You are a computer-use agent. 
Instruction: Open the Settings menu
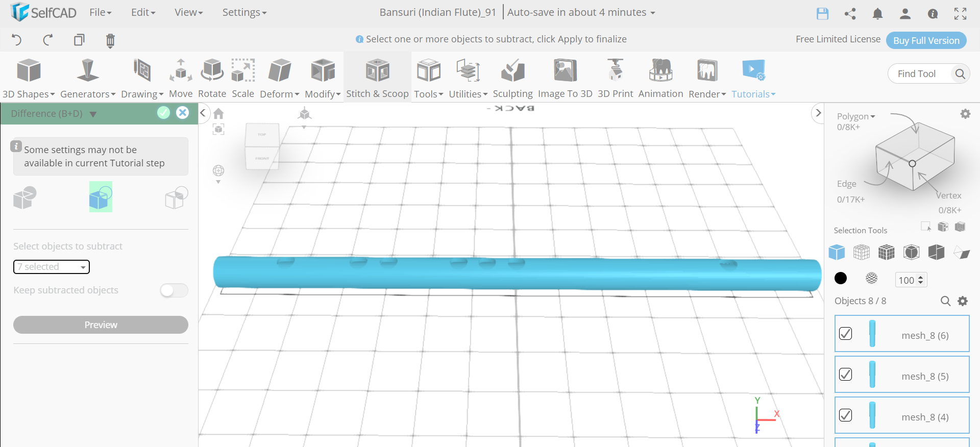[x=244, y=12]
